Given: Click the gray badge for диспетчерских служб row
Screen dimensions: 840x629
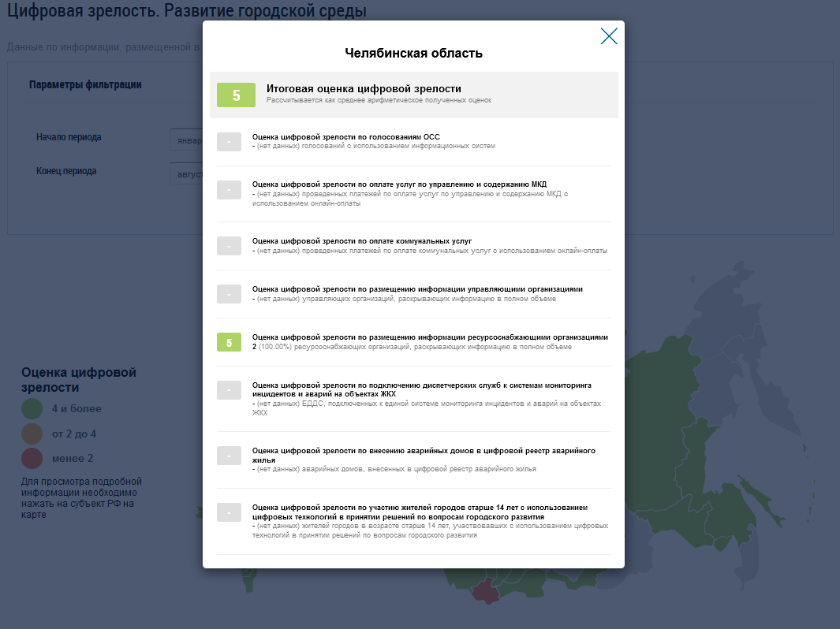Looking at the screenshot, I should coord(229,390).
